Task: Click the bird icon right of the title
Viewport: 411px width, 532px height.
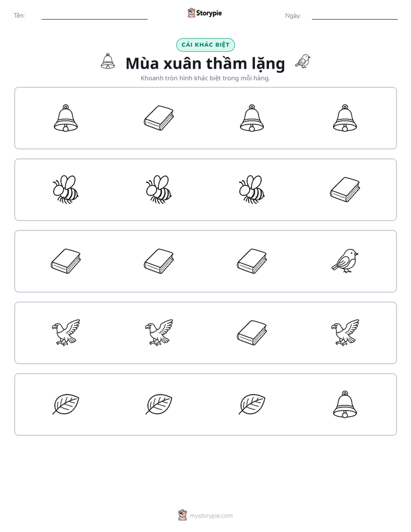Action: [x=302, y=62]
